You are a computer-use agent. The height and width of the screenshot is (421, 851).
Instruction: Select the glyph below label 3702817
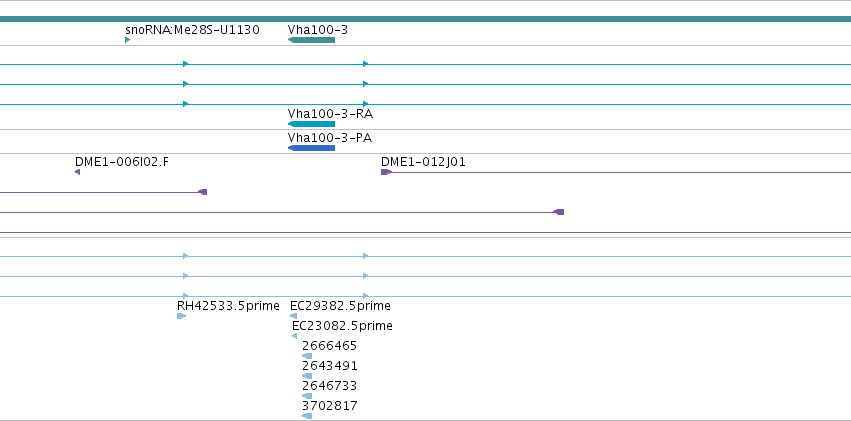point(307,416)
